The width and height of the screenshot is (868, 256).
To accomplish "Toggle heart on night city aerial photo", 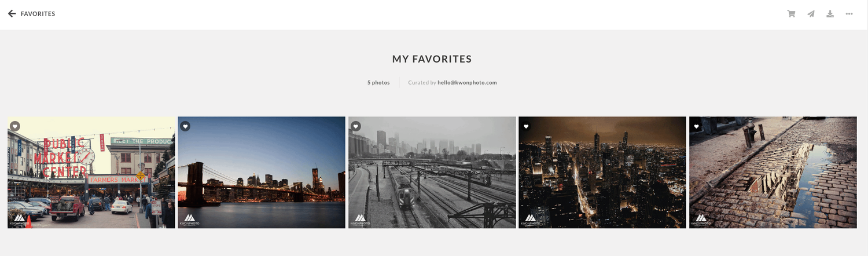I will point(526,126).
